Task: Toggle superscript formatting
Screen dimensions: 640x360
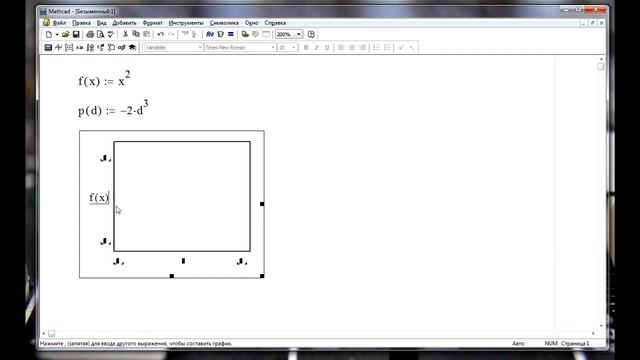Action: pos(401,48)
